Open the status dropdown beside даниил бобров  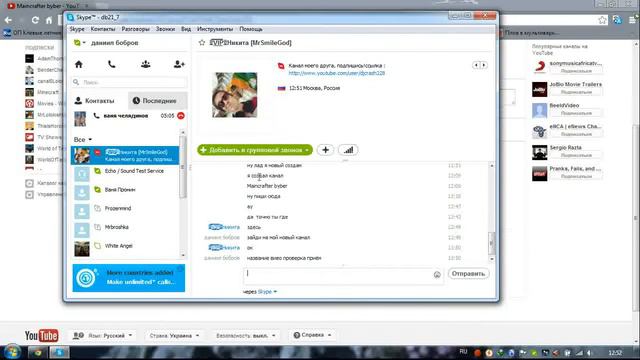point(80,42)
